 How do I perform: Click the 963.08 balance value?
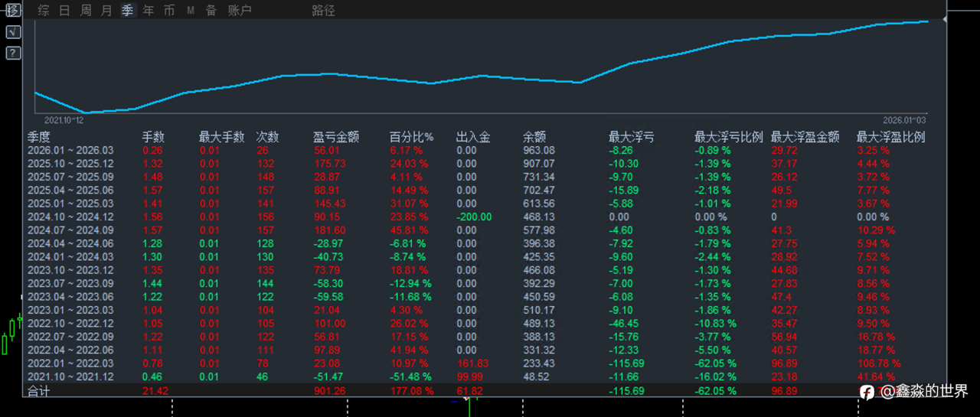point(539,151)
